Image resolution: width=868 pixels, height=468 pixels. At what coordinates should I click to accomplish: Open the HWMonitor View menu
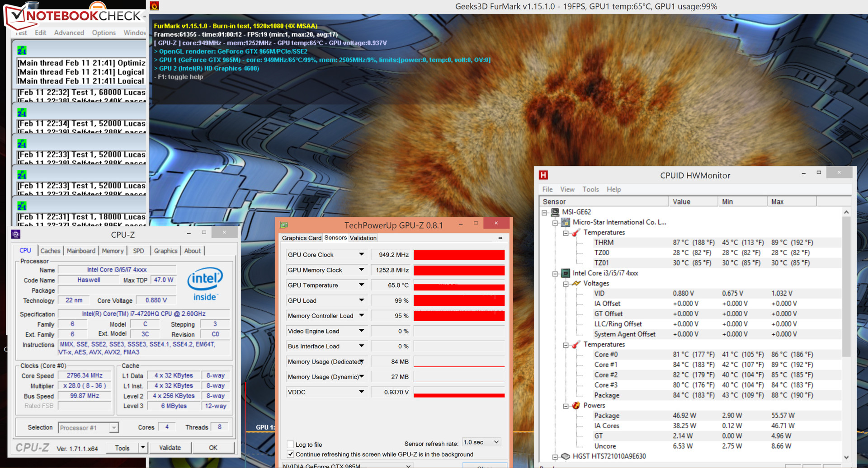tap(567, 189)
